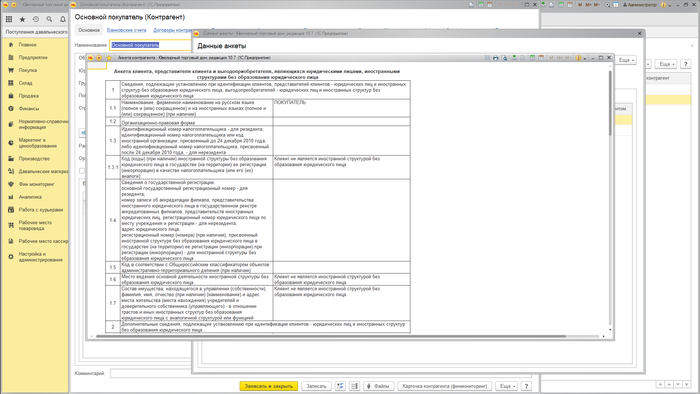Close the Данные анкеты window
Image resolution: width=700 pixels, height=394 pixels.
tap(639, 33)
